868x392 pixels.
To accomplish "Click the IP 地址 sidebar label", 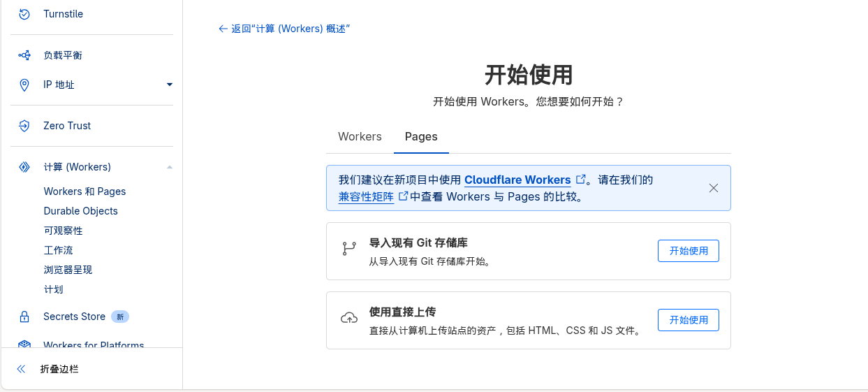I will (59, 85).
